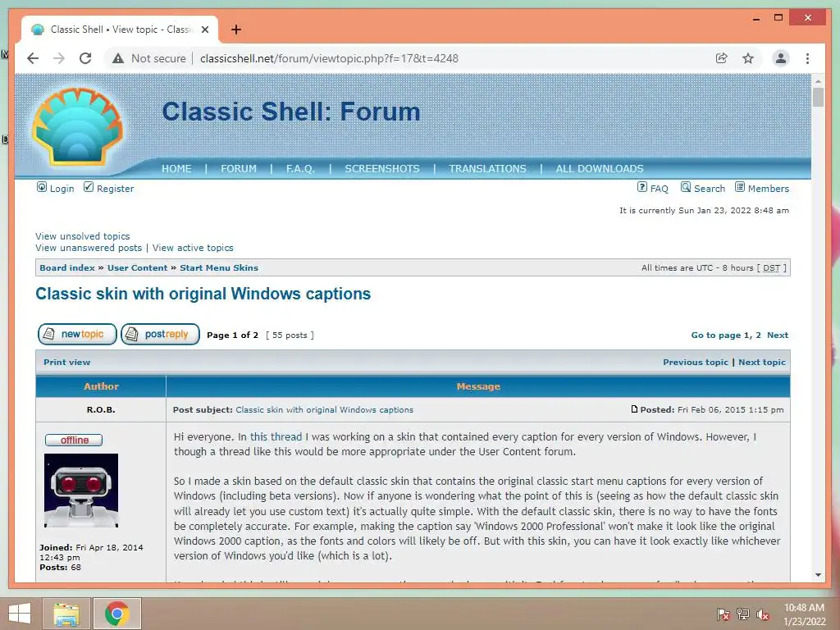Open Print view link
This screenshot has height=630, width=840.
click(67, 362)
